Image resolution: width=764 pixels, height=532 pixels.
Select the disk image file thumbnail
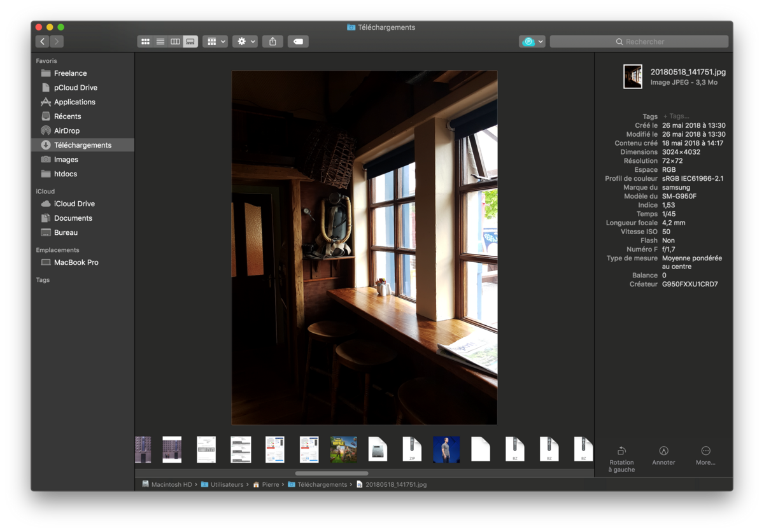pyautogui.click(x=378, y=449)
